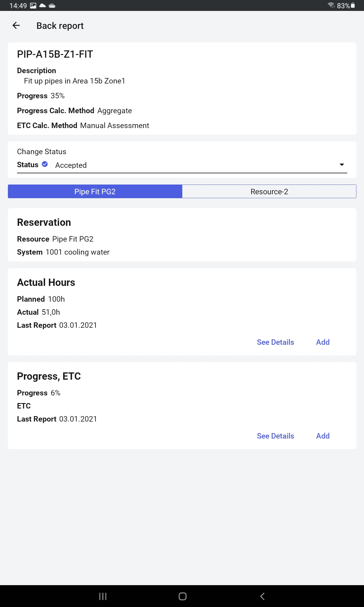Image resolution: width=364 pixels, height=607 pixels.
Task: Tap the Android home button
Action: pyautogui.click(x=183, y=596)
